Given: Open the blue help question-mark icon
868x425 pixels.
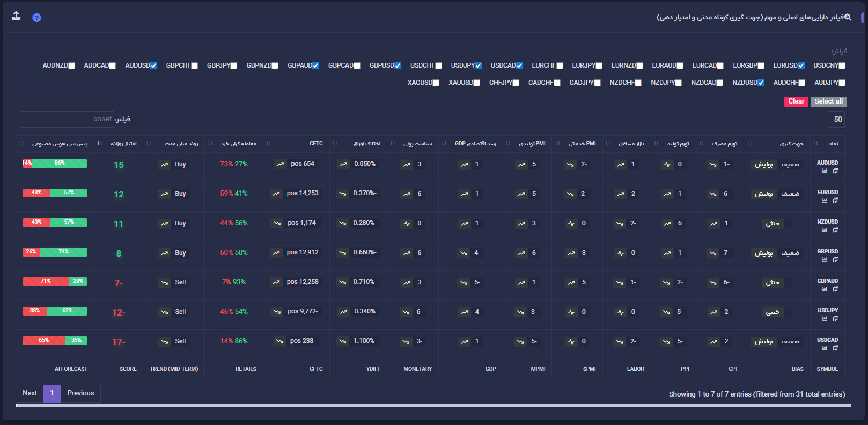Looking at the screenshot, I should [36, 18].
